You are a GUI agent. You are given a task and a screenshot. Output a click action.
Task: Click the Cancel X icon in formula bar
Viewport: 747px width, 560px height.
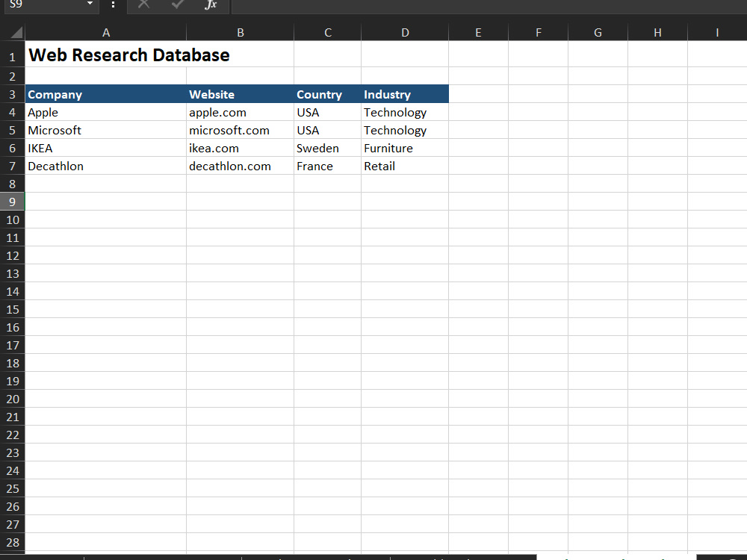click(143, 4)
